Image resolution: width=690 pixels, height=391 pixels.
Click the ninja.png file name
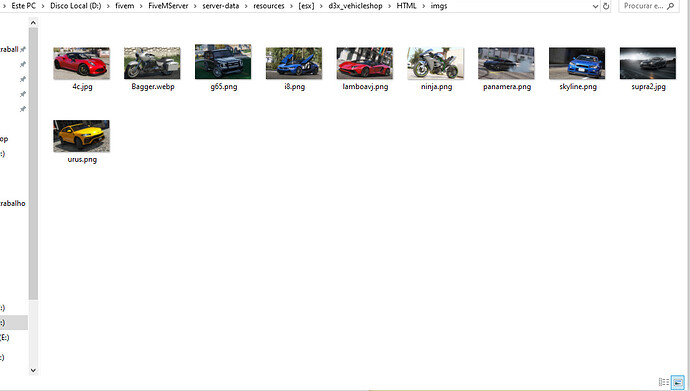(x=437, y=87)
